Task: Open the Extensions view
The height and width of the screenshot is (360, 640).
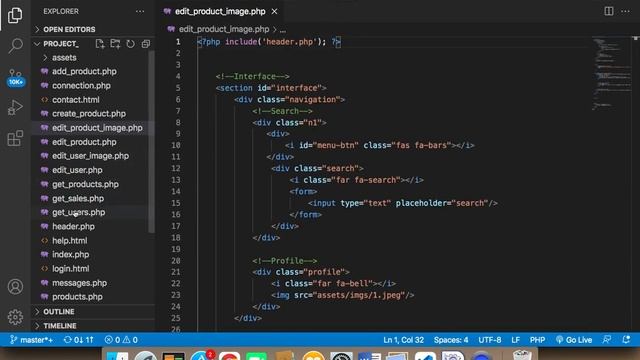Action: 15,138
